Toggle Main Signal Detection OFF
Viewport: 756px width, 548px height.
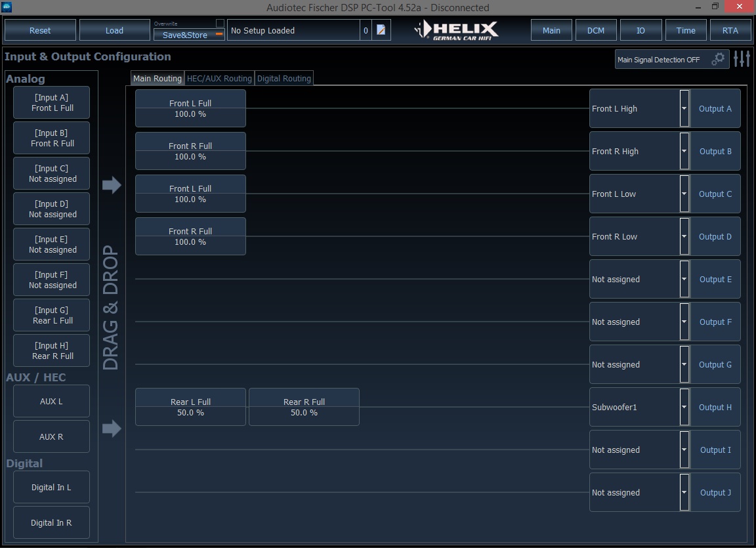tap(659, 60)
